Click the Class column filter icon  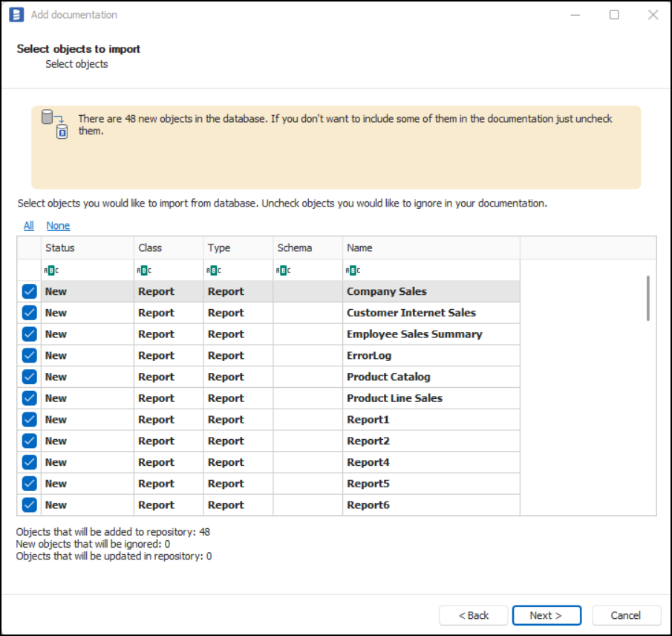[x=144, y=270]
